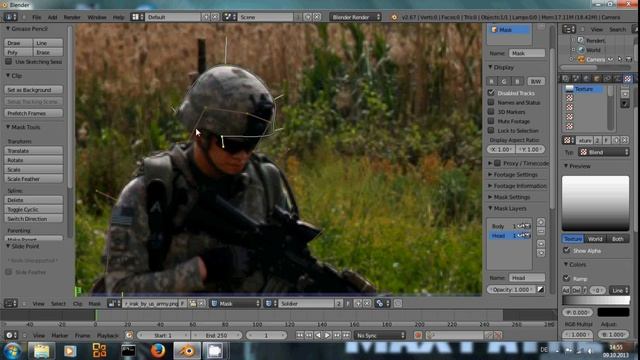640x360 pixels.
Task: Enable Lock to Selection checkbox
Action: tap(491, 130)
